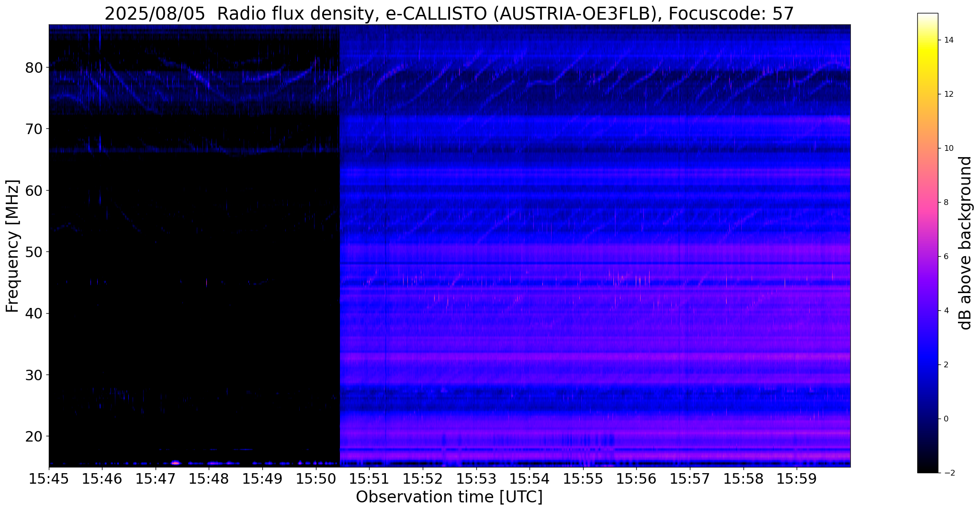980x511 pixels.
Task: Click the 15:46 time tick label
Action: 102,479
